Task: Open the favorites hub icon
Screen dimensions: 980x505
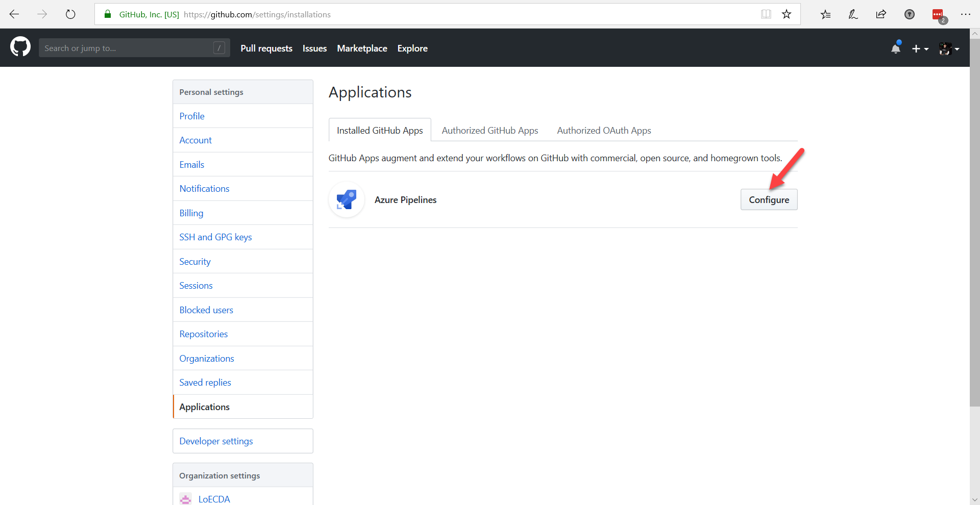Action: coord(825,14)
